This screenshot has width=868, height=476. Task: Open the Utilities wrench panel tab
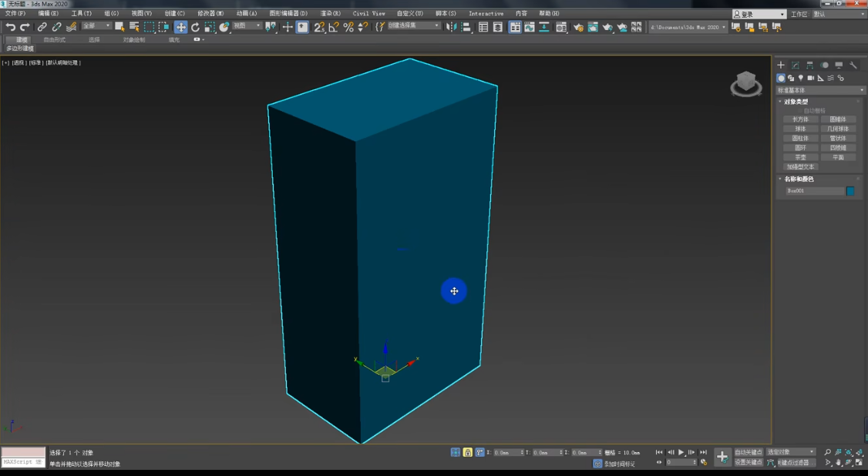(x=853, y=65)
